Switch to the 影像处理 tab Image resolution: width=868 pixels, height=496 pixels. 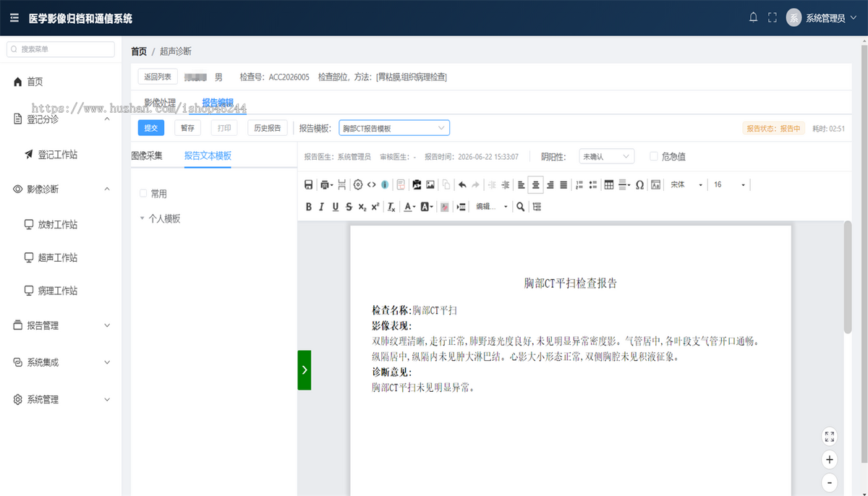pos(160,103)
